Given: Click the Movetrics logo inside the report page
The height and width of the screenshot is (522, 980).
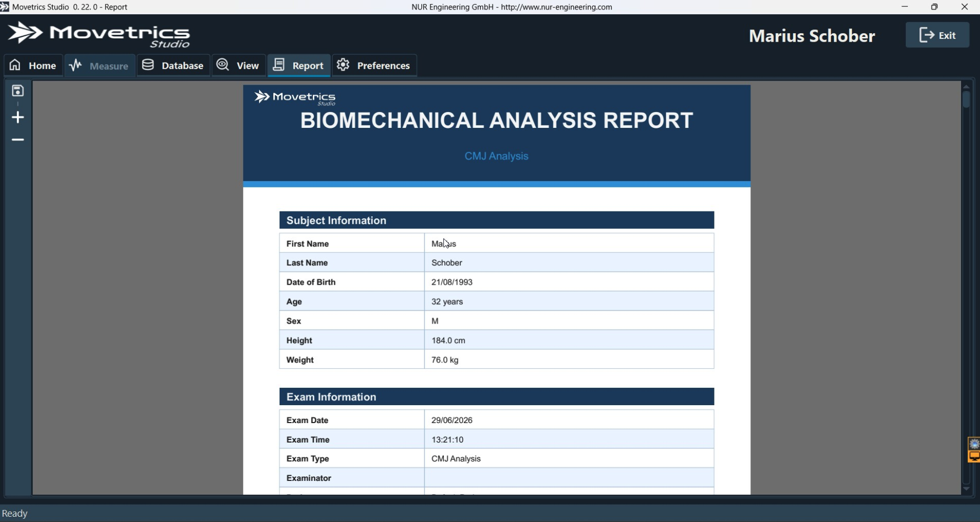Looking at the screenshot, I should pyautogui.click(x=295, y=98).
